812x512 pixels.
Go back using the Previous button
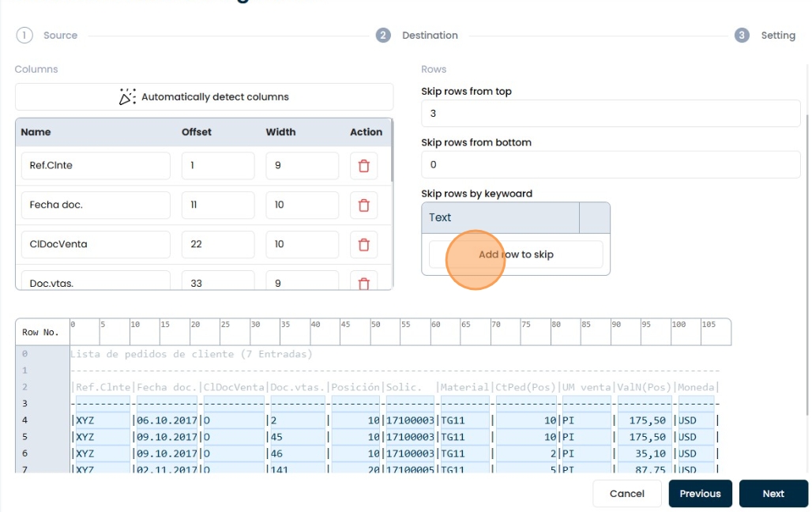(x=700, y=493)
